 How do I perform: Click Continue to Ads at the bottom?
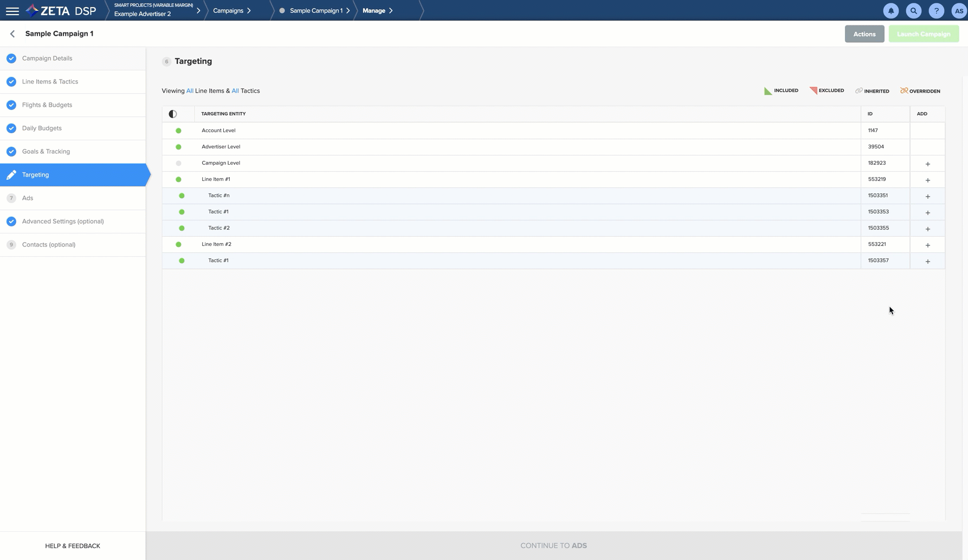tap(553, 545)
